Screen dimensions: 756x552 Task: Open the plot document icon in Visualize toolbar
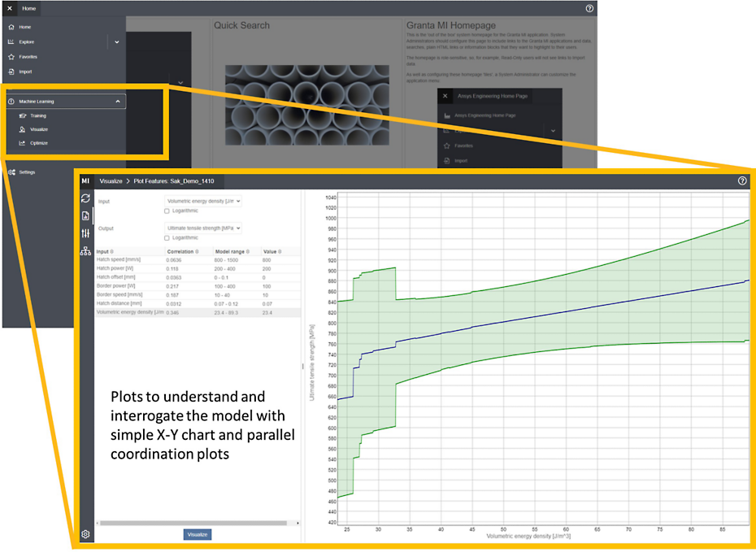[x=85, y=216]
